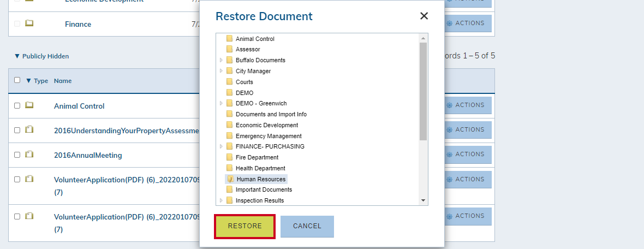Open Actions menu for Animal Control row
Viewport: 644px width, 249px height.
click(x=468, y=105)
